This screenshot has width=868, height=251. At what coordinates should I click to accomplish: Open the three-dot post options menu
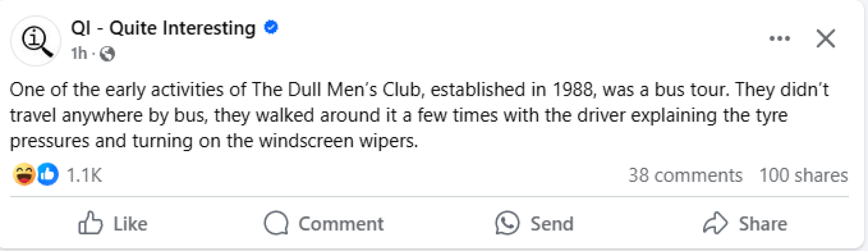point(779,39)
